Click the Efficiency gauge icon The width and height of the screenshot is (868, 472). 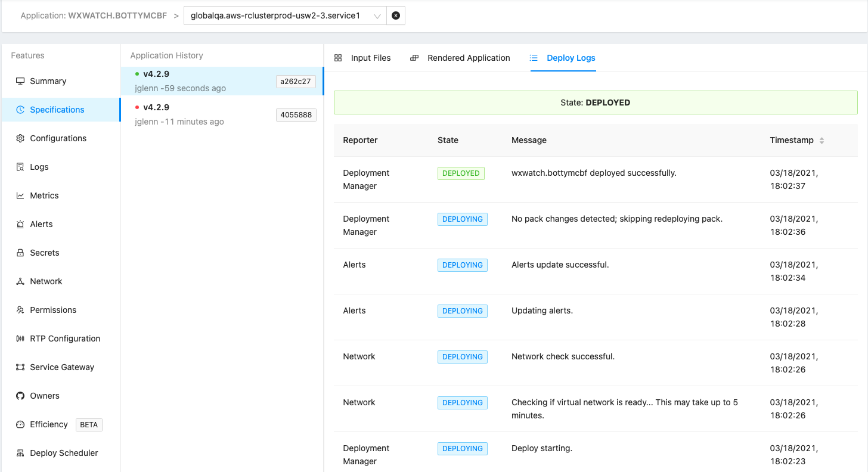point(20,424)
